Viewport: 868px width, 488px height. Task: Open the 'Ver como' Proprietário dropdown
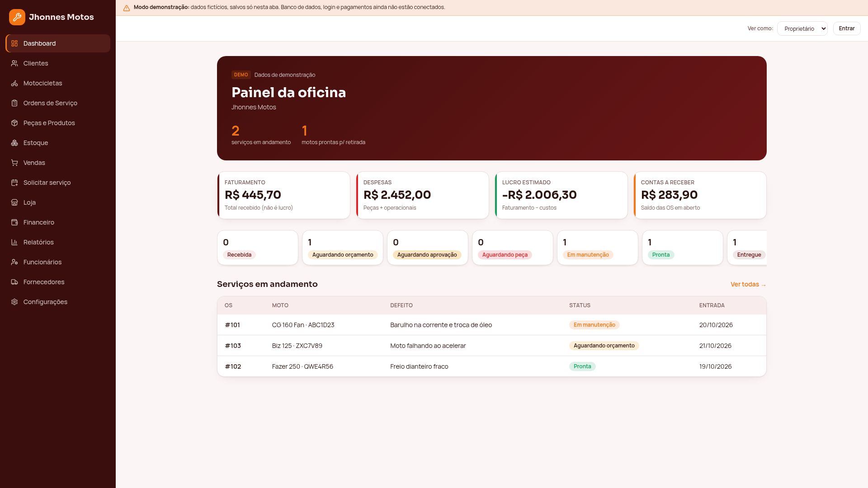click(x=802, y=28)
